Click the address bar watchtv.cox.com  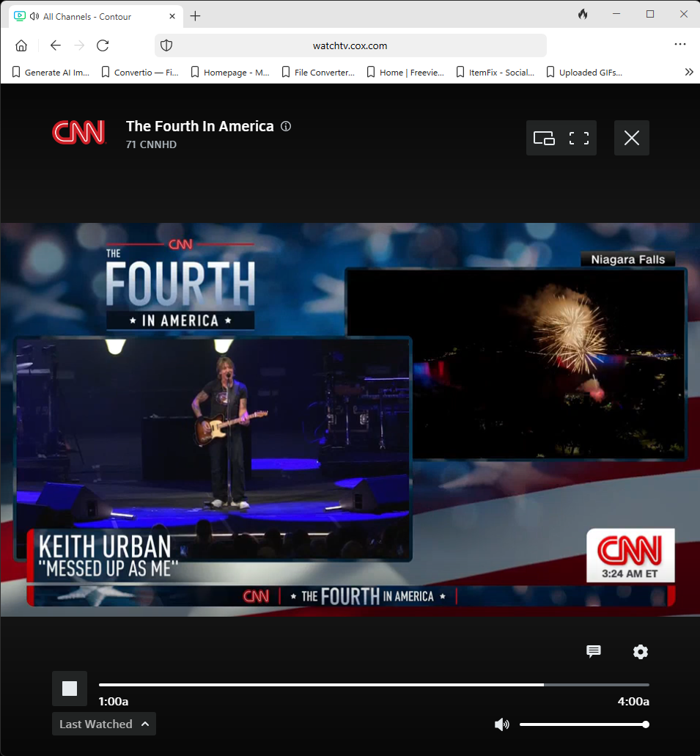click(x=350, y=45)
